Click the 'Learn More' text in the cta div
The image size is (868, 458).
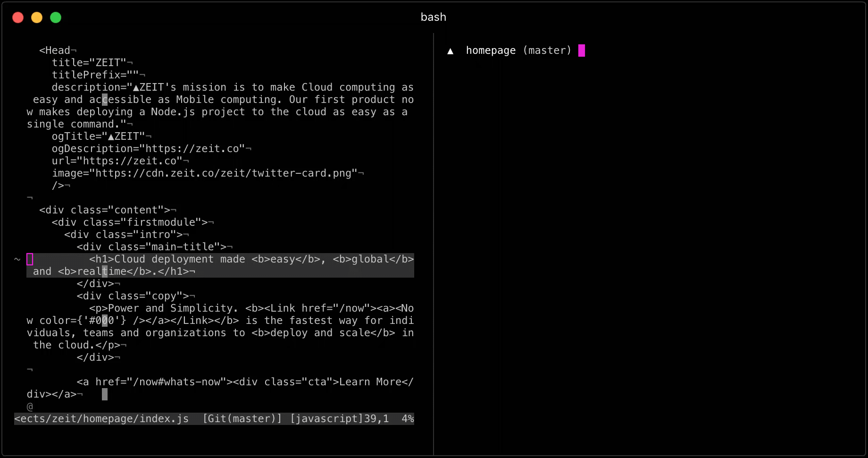(x=370, y=382)
